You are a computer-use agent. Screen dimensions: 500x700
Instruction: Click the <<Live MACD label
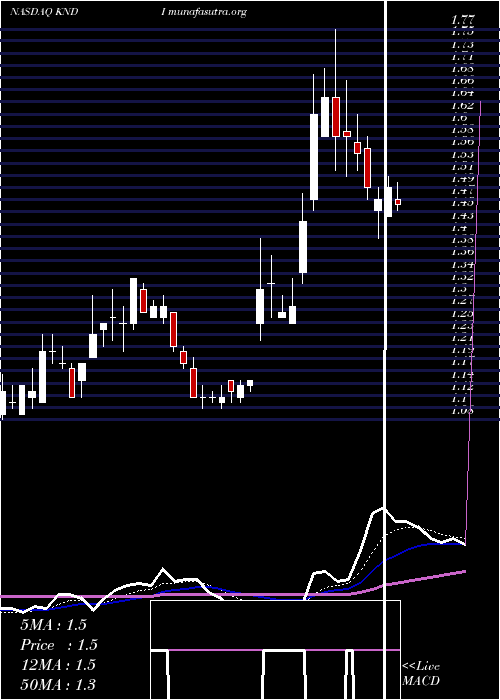[421, 673]
